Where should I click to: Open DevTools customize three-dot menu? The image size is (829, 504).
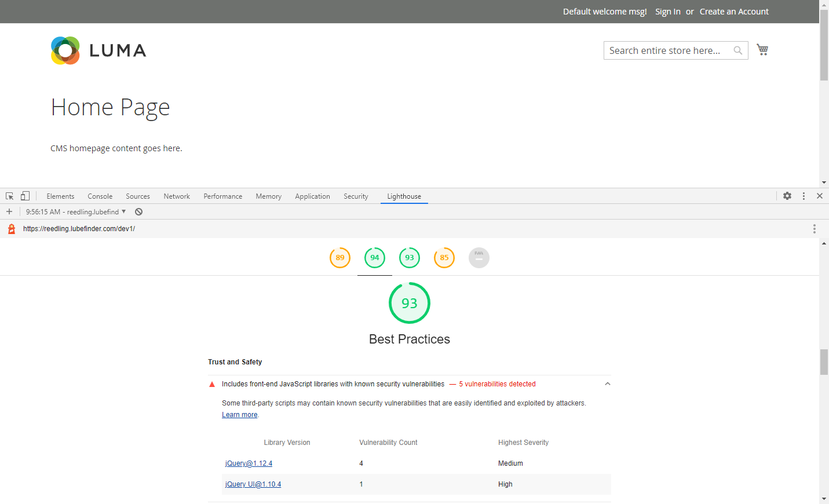(804, 196)
